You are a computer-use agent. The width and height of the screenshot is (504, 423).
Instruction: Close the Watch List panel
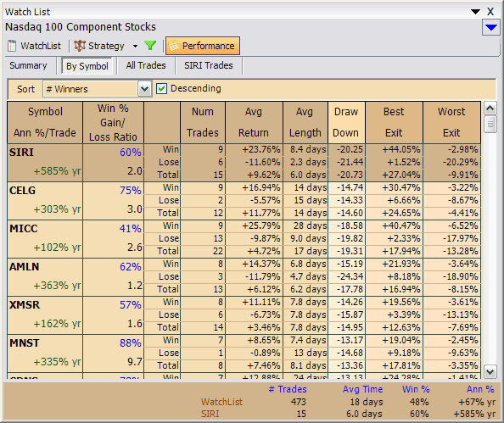pos(490,12)
